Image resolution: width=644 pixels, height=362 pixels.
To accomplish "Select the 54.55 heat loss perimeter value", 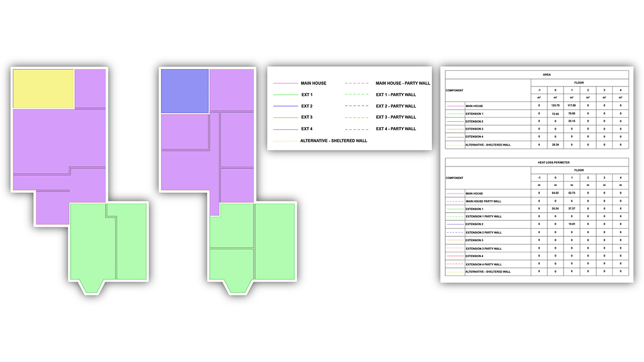I will tap(555, 193).
